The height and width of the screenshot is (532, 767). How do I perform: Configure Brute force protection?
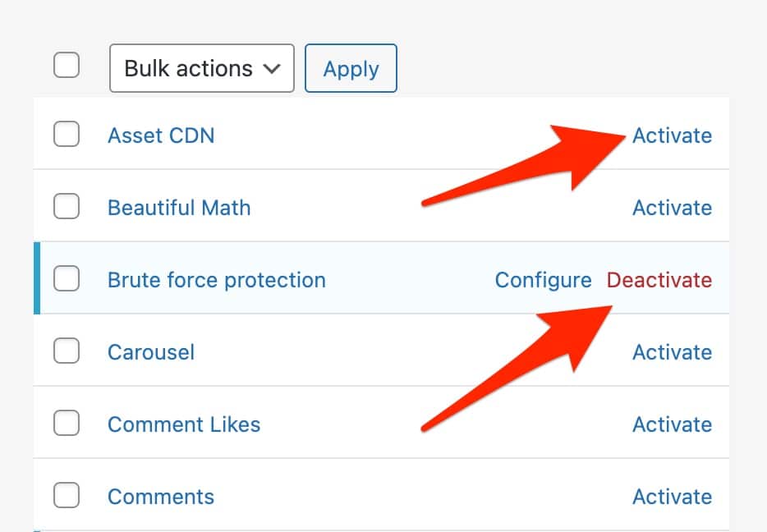pyautogui.click(x=543, y=280)
